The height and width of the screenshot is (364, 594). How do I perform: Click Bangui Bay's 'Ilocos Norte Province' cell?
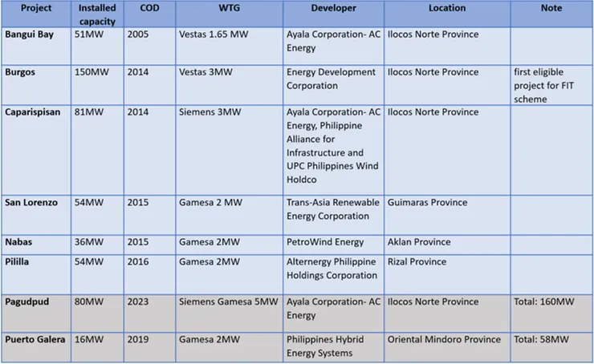pos(447,46)
